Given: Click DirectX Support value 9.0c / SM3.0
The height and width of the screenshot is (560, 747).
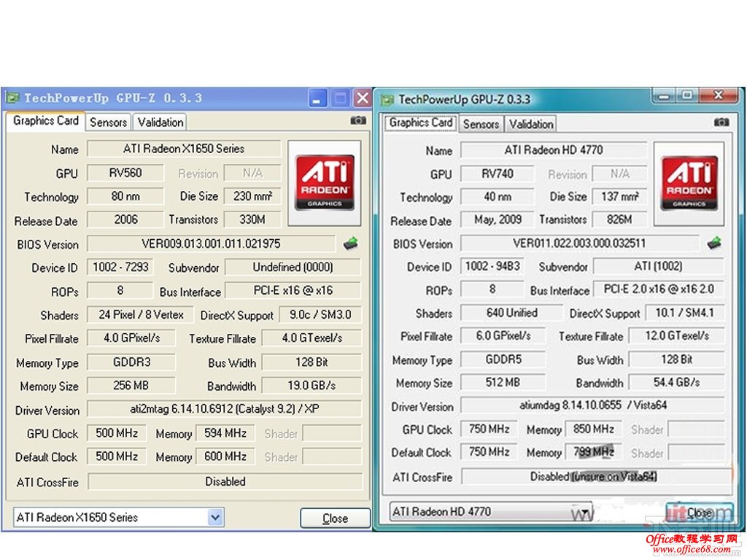Looking at the screenshot, I should (x=320, y=315).
